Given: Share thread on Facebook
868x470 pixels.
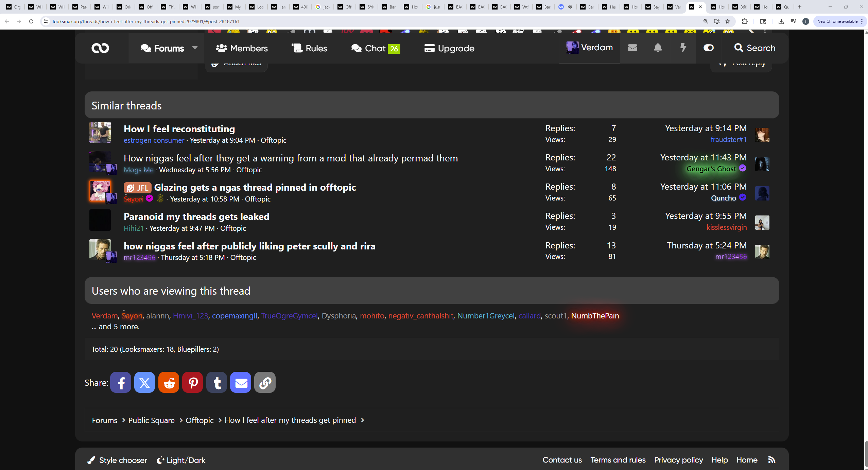Looking at the screenshot, I should pos(120,382).
